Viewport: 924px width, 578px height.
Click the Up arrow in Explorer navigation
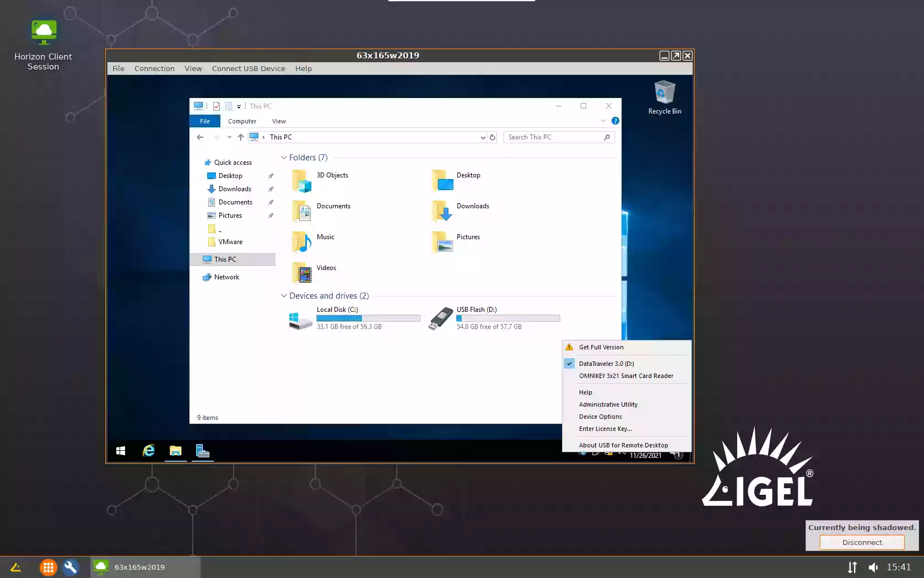pyautogui.click(x=241, y=137)
